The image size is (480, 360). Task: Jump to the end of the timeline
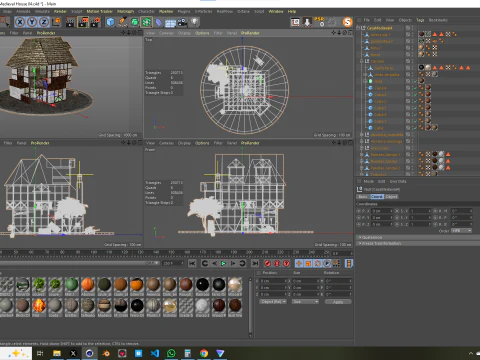[255, 263]
